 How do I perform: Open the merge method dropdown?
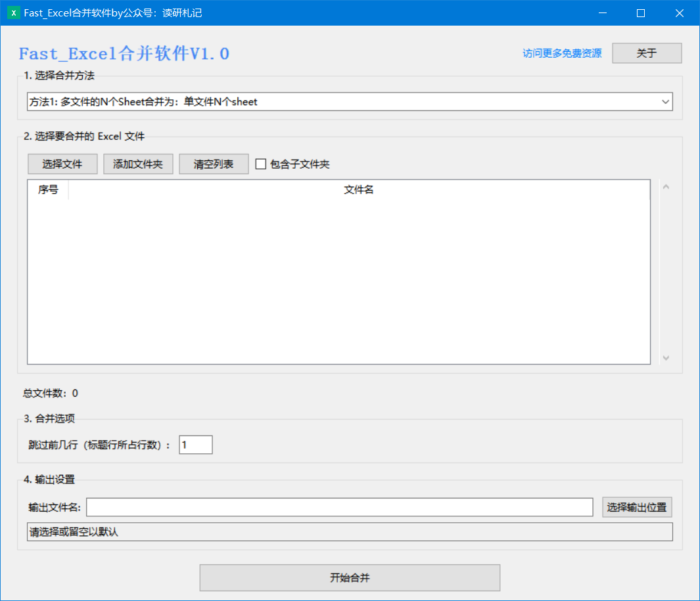(350, 102)
